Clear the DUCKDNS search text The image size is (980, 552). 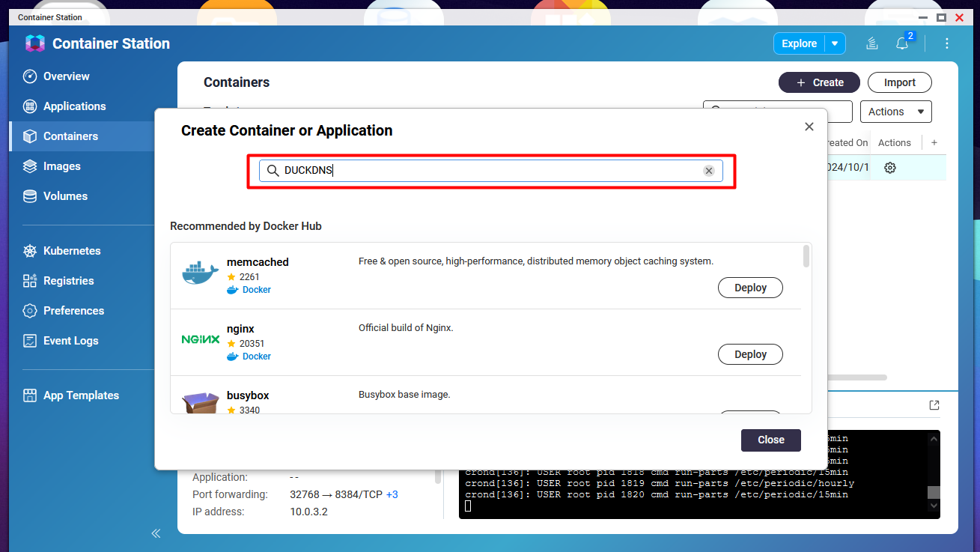708,171
